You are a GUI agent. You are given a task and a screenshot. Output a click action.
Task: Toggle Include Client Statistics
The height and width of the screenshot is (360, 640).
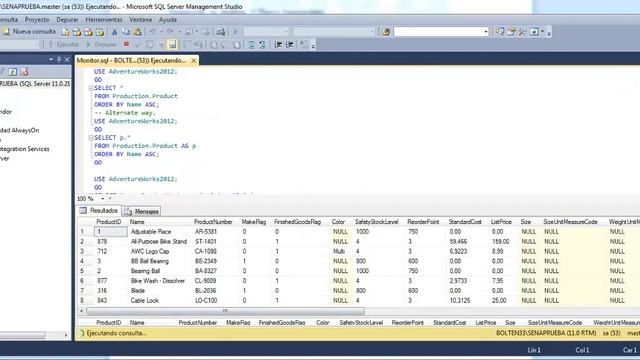pyautogui.click(x=198, y=44)
